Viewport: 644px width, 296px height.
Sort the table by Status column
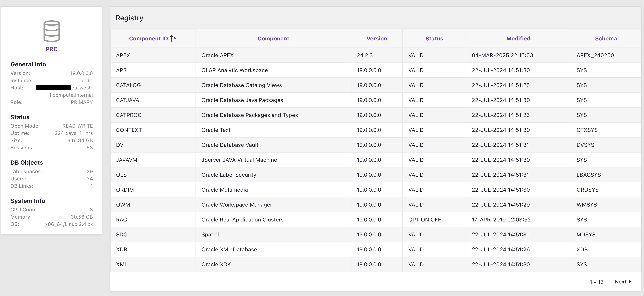tap(434, 38)
